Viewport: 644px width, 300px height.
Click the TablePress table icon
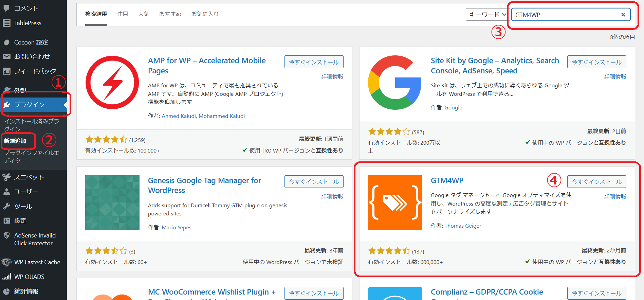6,23
